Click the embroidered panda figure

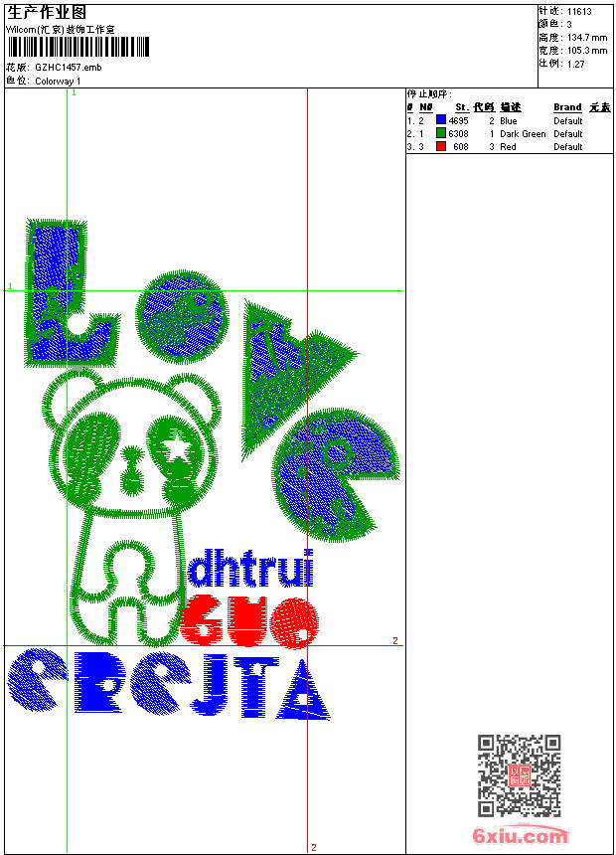(131, 507)
